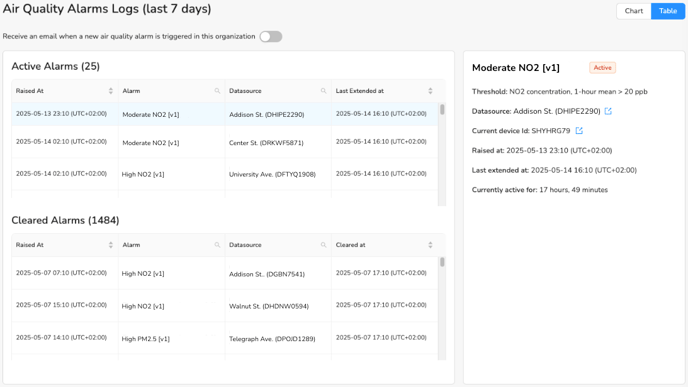The height and width of the screenshot is (387, 688).
Task: Sort Cleared Alarms by Raised At
Action: coord(111,245)
